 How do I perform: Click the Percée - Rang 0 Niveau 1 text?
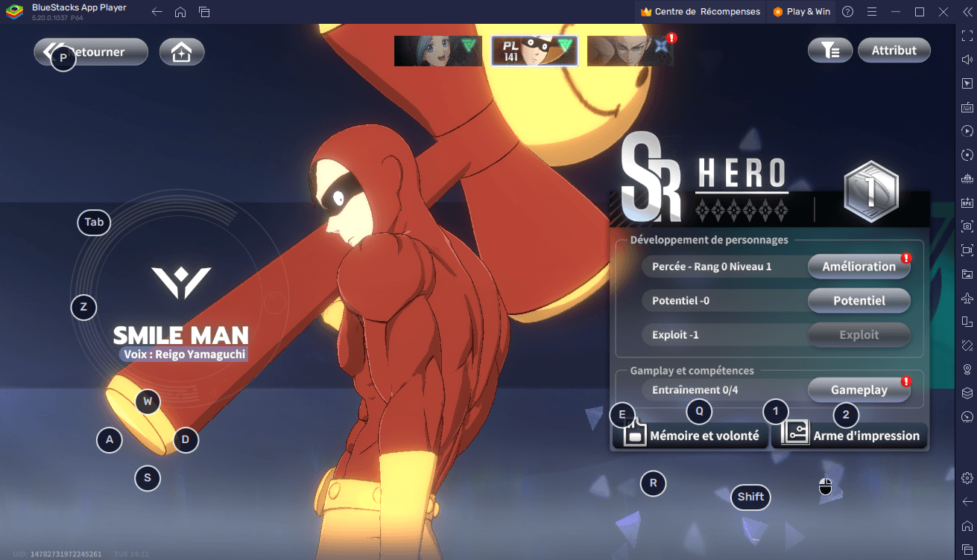pyautogui.click(x=712, y=267)
